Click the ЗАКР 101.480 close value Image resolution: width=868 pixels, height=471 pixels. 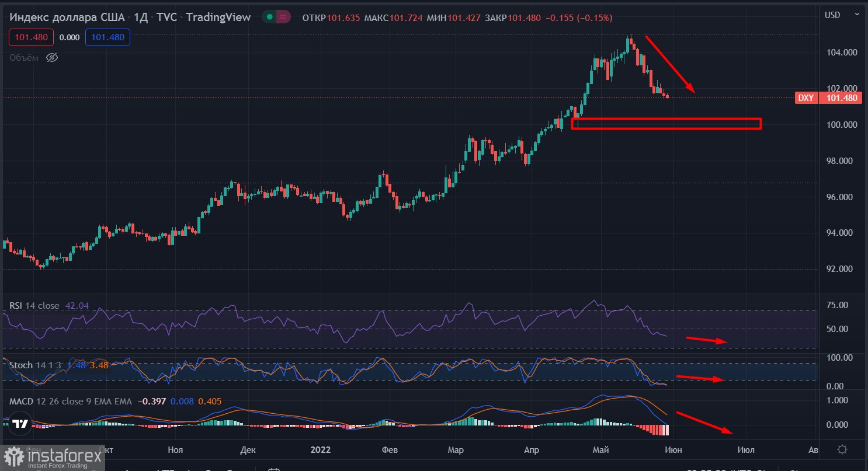(513, 18)
